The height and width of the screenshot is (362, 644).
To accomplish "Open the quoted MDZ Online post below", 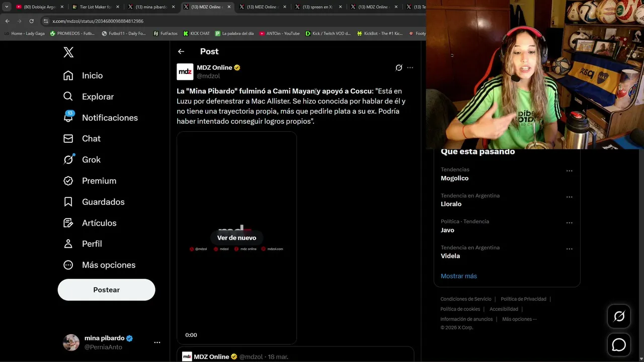I will (x=295, y=354).
